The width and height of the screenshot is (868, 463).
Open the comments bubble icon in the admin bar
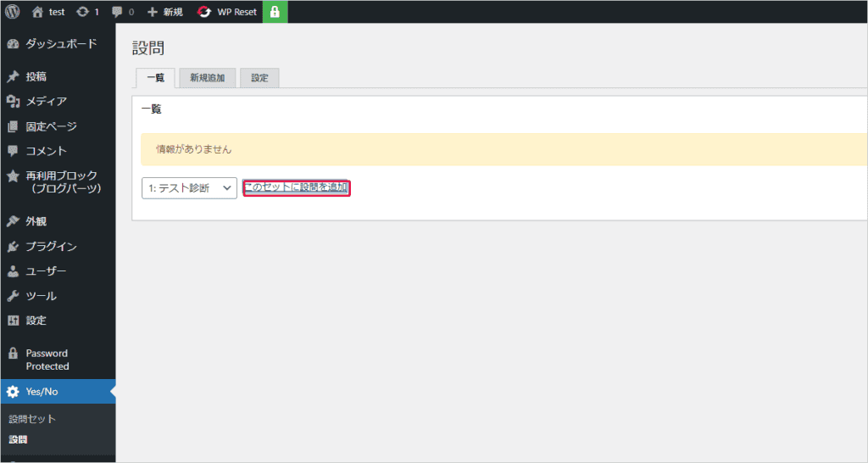pyautogui.click(x=117, y=12)
